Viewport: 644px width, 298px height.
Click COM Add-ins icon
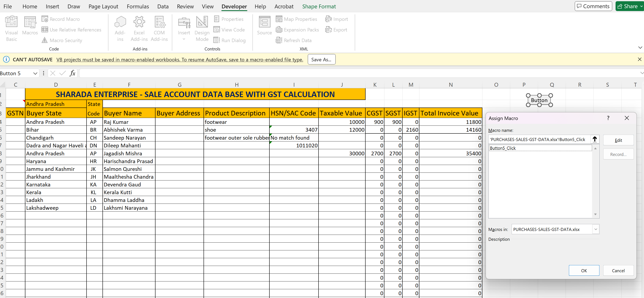159,22
